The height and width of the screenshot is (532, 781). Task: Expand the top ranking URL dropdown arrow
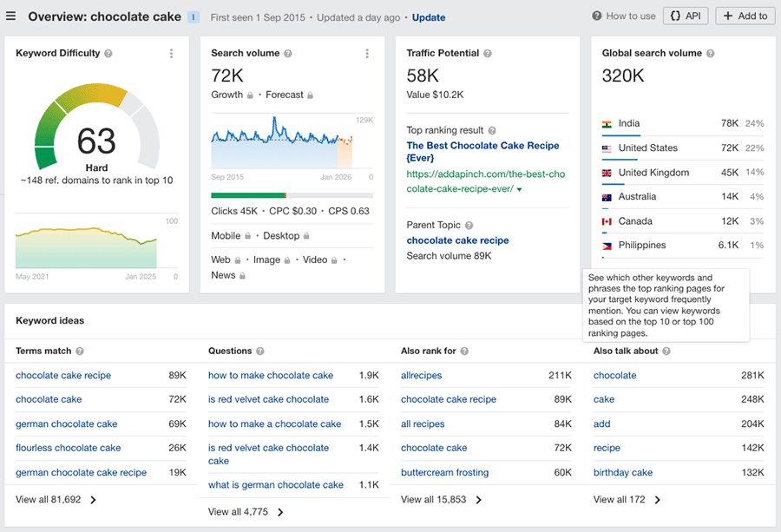click(520, 189)
